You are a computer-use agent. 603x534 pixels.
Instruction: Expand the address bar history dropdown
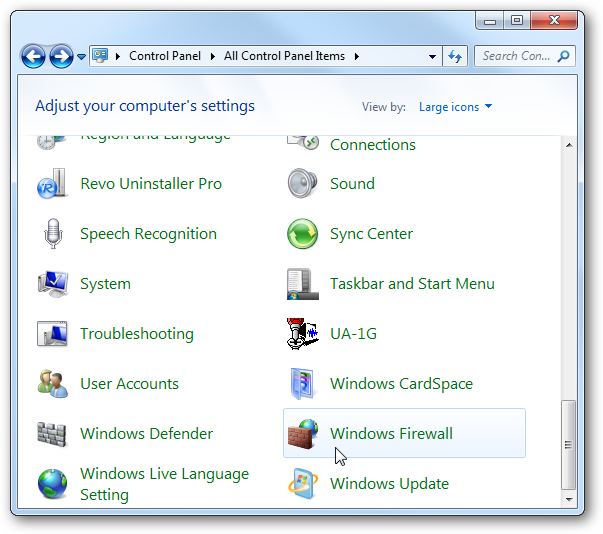coord(432,57)
